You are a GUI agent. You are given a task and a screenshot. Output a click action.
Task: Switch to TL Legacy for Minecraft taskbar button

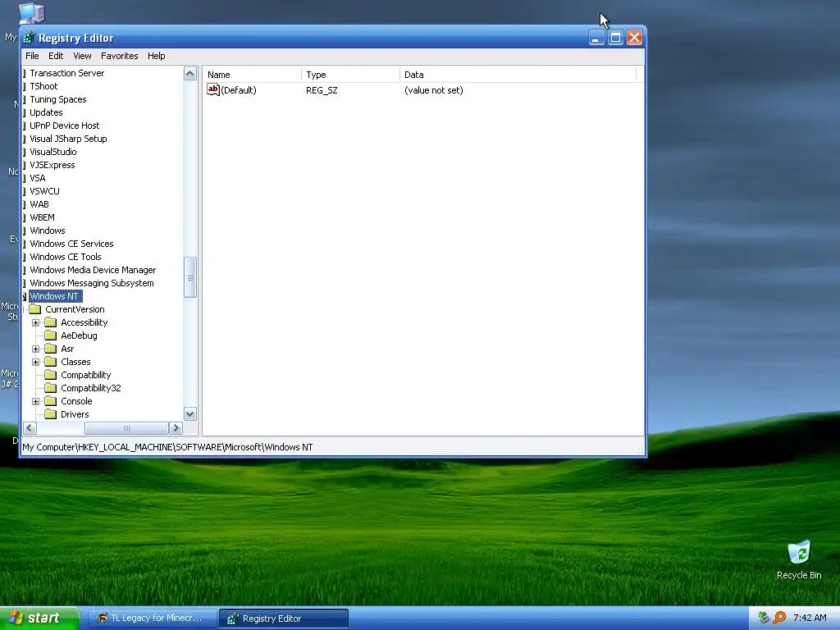click(x=152, y=619)
